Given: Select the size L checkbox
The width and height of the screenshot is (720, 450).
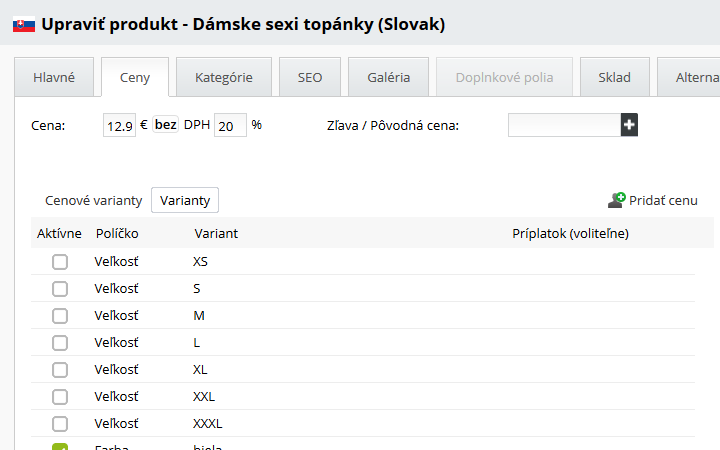Looking at the screenshot, I should pyautogui.click(x=60, y=343).
